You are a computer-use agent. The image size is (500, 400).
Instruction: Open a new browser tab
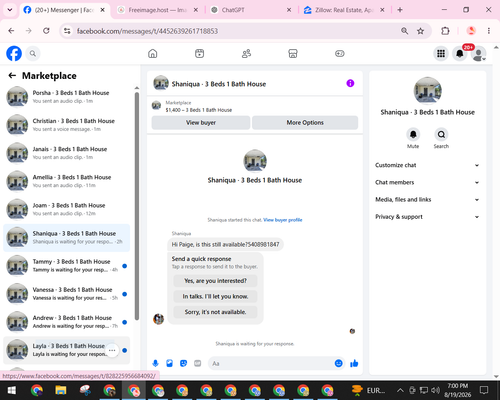click(400, 10)
